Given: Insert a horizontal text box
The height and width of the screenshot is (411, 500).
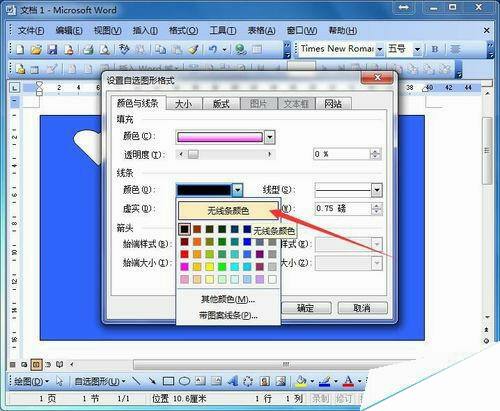Looking at the screenshot, I should click(200, 381).
